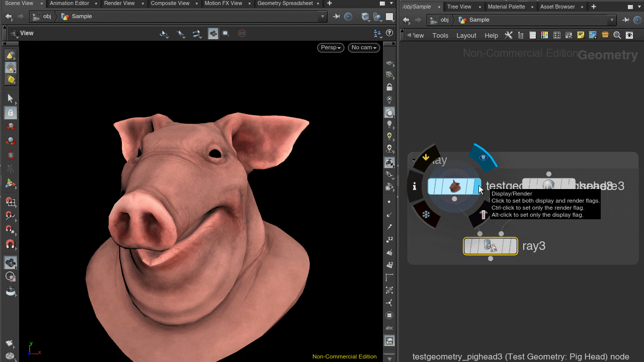Select the sphere3 node
This screenshot has height=362, width=644.
point(548,184)
